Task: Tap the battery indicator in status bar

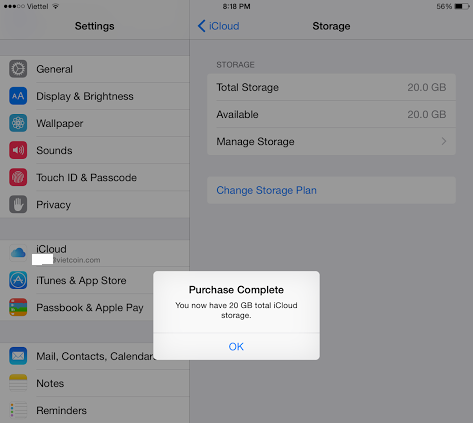Action: (x=462, y=6)
